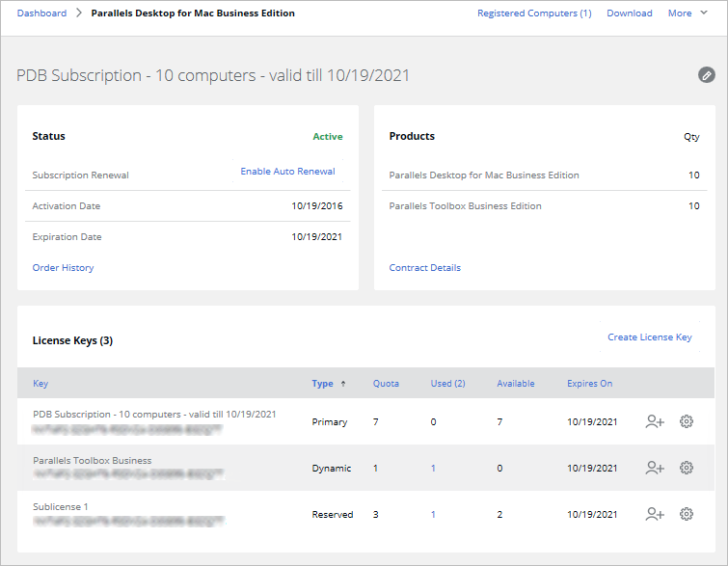The image size is (728, 566).
Task: Sort by Quota column header
Action: pyautogui.click(x=386, y=384)
